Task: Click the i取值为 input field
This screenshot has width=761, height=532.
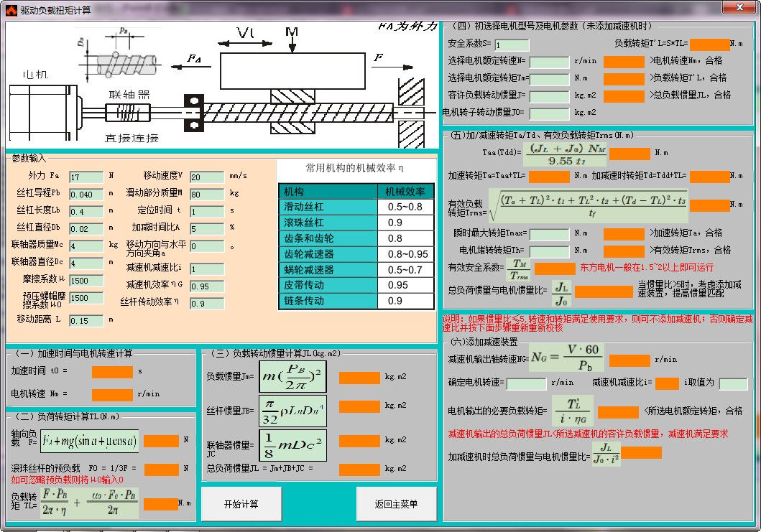Action: coord(733,384)
